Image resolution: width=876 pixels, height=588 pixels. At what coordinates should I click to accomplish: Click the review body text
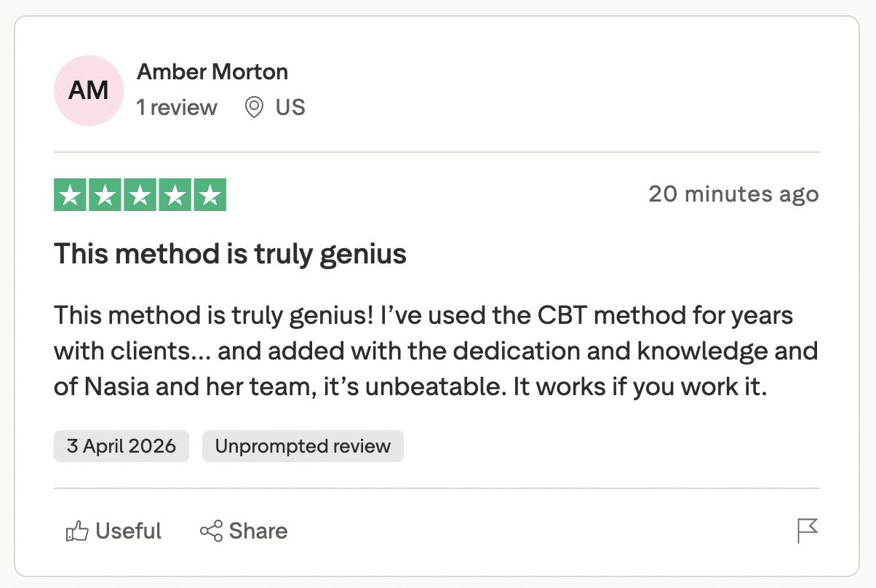click(436, 351)
